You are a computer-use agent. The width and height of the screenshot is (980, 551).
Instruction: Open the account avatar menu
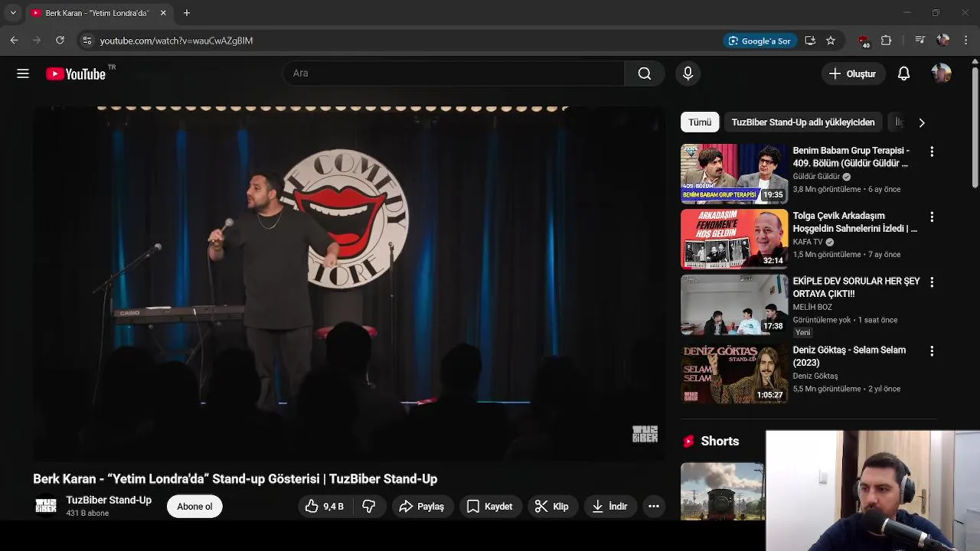[941, 73]
